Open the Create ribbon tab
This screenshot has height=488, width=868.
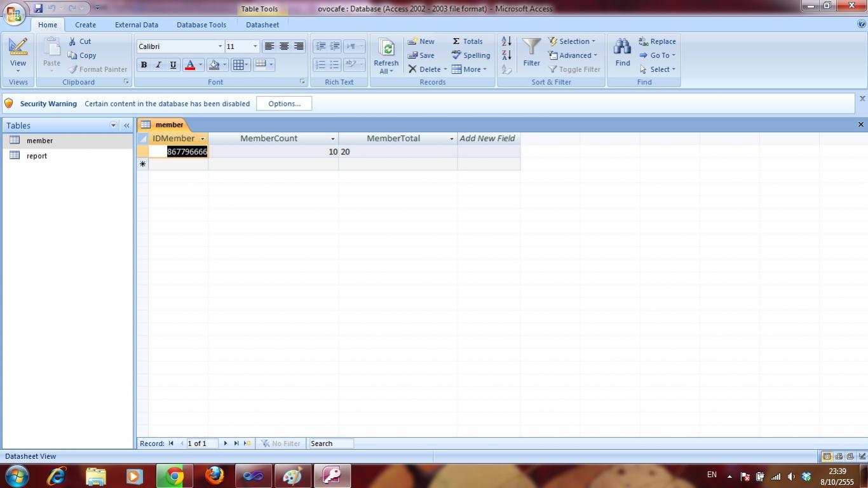[x=85, y=25]
